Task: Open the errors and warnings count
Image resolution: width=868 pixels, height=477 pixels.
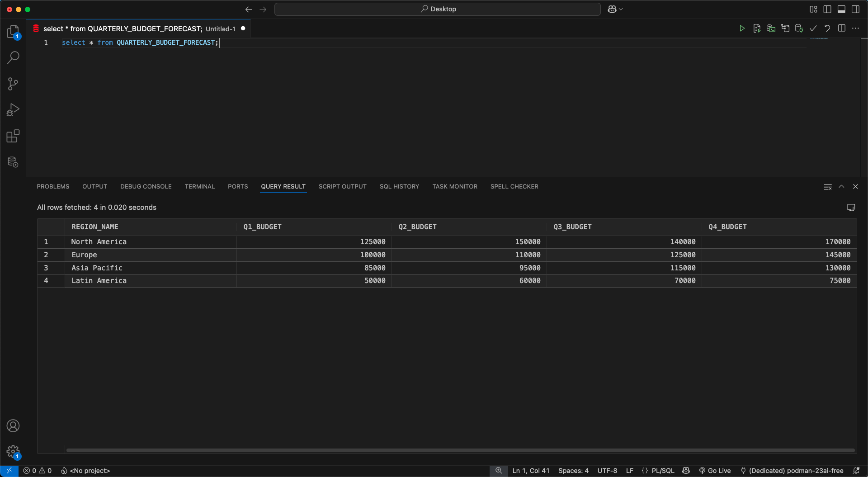Action: coord(38,471)
